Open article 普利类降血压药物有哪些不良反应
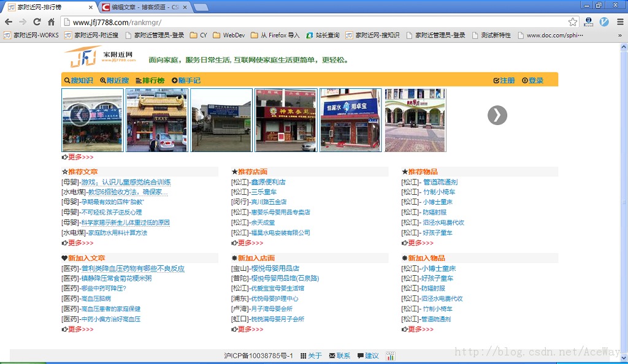Screen dimensions: 628x364 pos(132,268)
